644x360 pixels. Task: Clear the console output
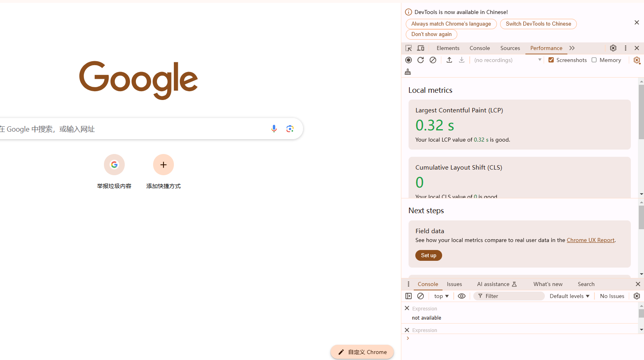pyautogui.click(x=421, y=296)
